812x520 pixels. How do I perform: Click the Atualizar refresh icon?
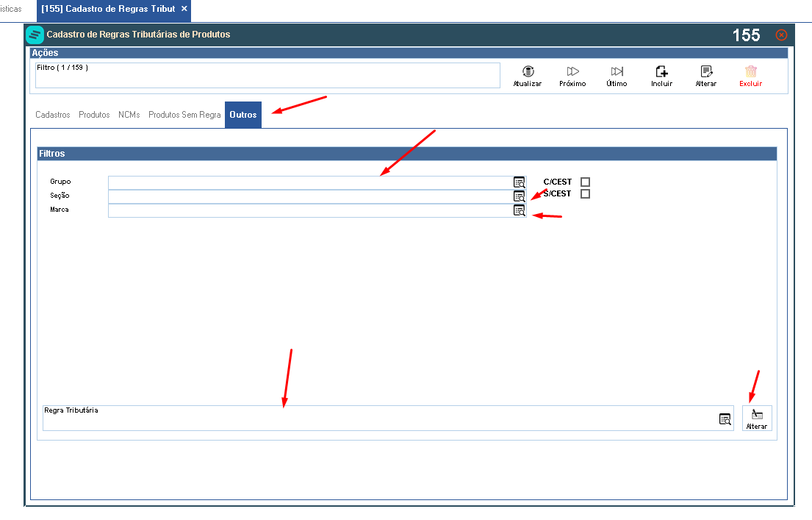point(528,71)
